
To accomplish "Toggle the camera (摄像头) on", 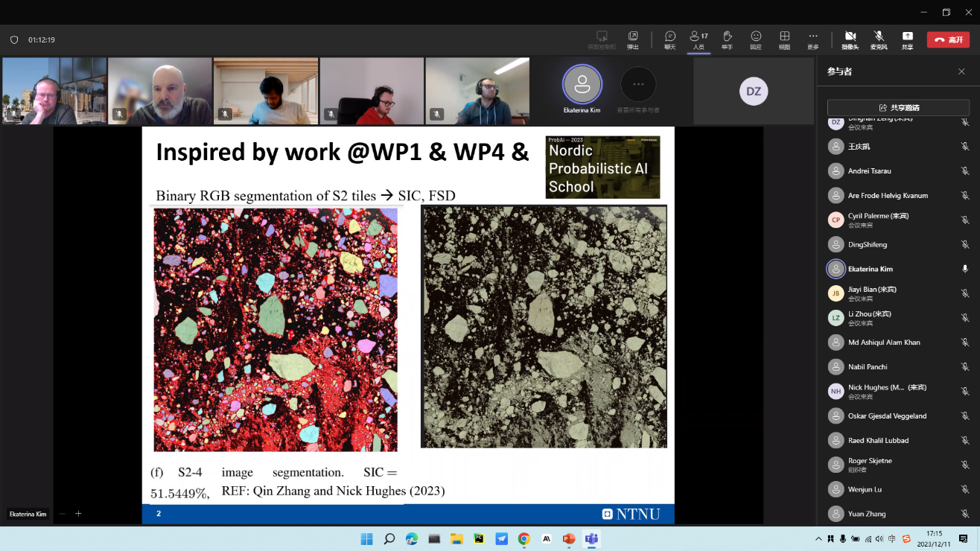I will 850,39.
